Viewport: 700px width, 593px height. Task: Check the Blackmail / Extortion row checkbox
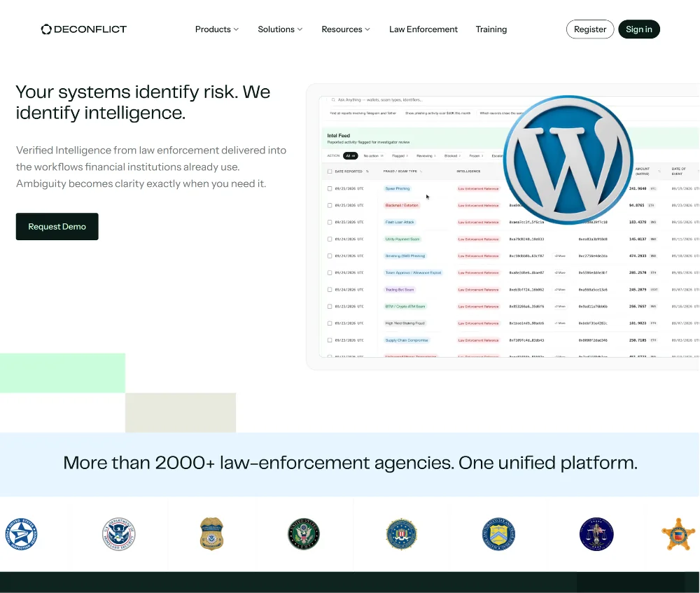coord(330,205)
